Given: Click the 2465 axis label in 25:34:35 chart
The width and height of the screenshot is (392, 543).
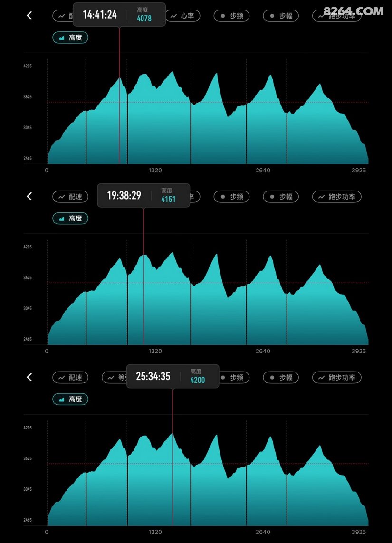Looking at the screenshot, I should (x=28, y=520).
